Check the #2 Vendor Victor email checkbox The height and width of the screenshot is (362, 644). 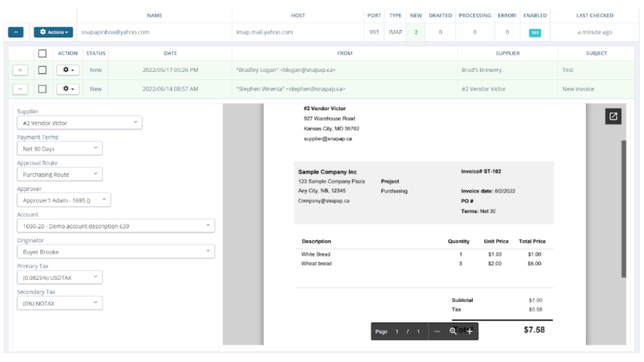click(42, 89)
